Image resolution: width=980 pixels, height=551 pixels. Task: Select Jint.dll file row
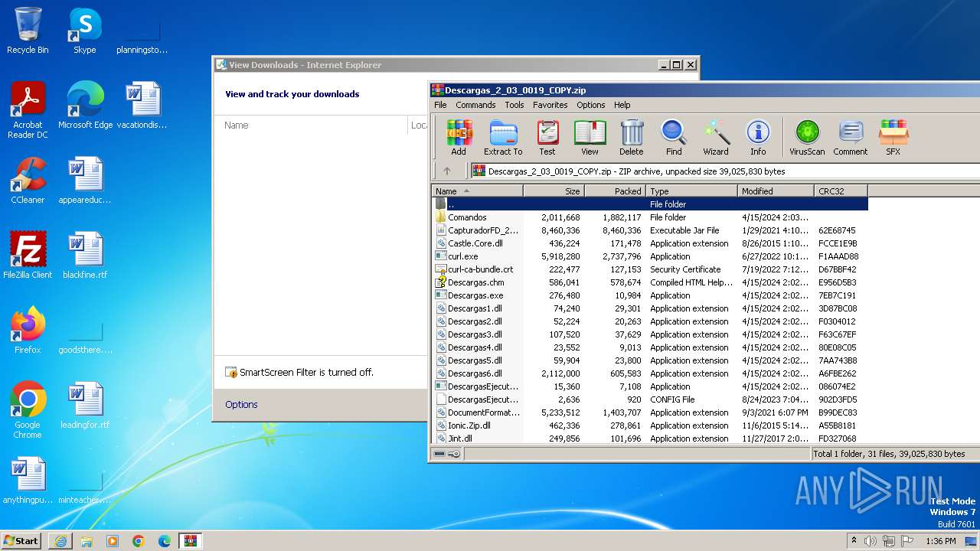pyautogui.click(x=650, y=439)
